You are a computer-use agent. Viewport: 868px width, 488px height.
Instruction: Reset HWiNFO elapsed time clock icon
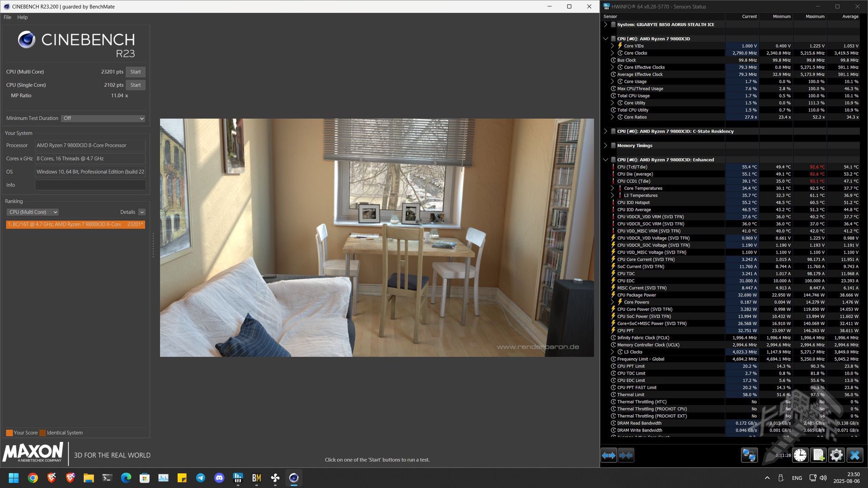(800, 455)
